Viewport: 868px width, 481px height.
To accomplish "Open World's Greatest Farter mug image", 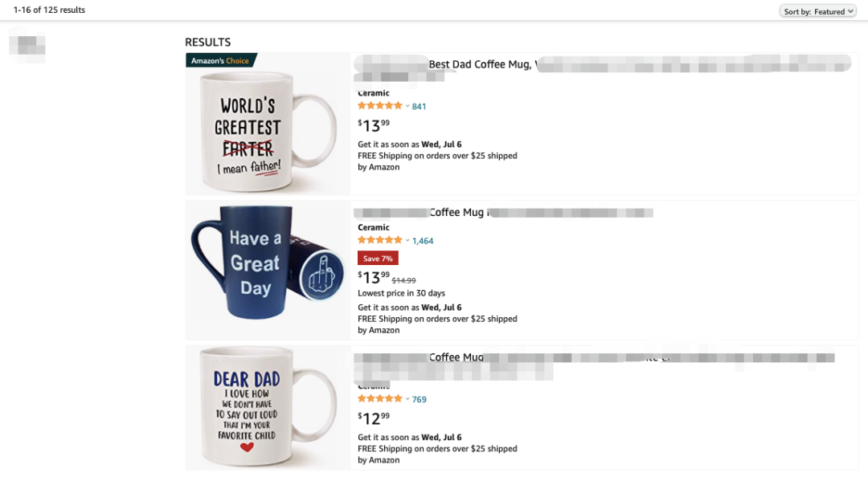I will point(268,128).
